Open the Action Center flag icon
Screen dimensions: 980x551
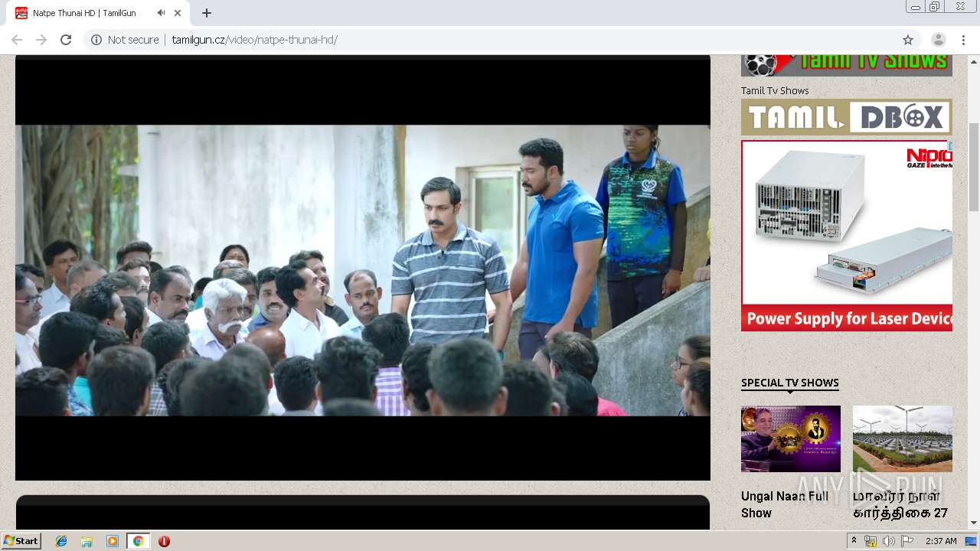point(906,541)
